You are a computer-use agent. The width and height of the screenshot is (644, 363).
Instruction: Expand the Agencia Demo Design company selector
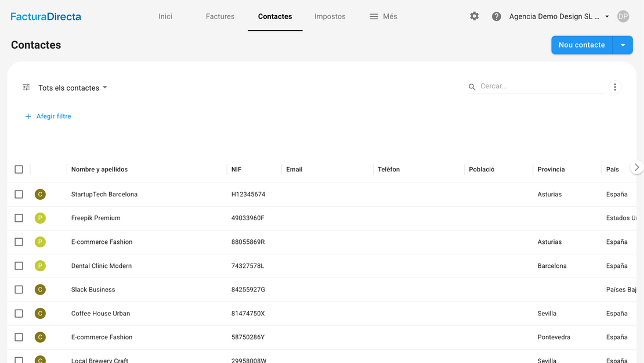click(x=559, y=16)
